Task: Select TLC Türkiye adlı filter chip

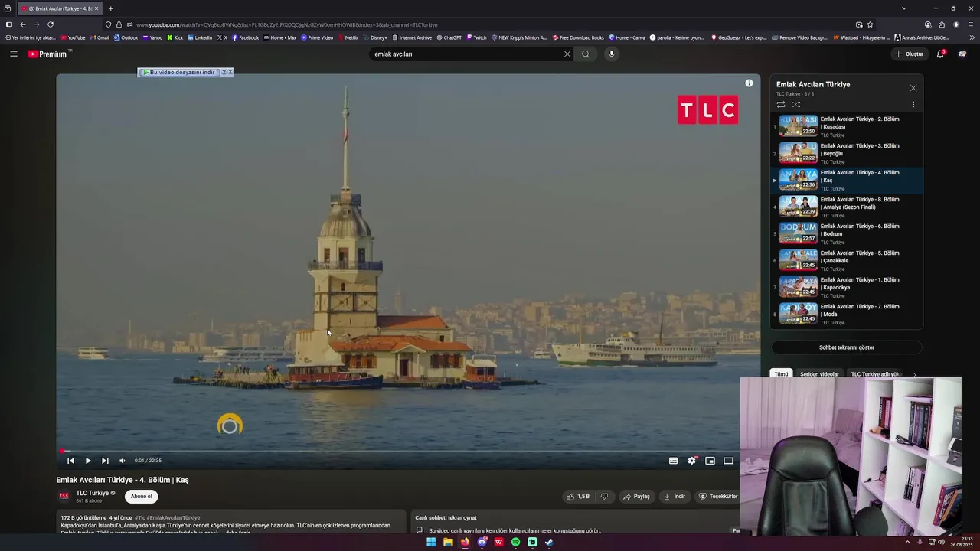Action: point(874,374)
